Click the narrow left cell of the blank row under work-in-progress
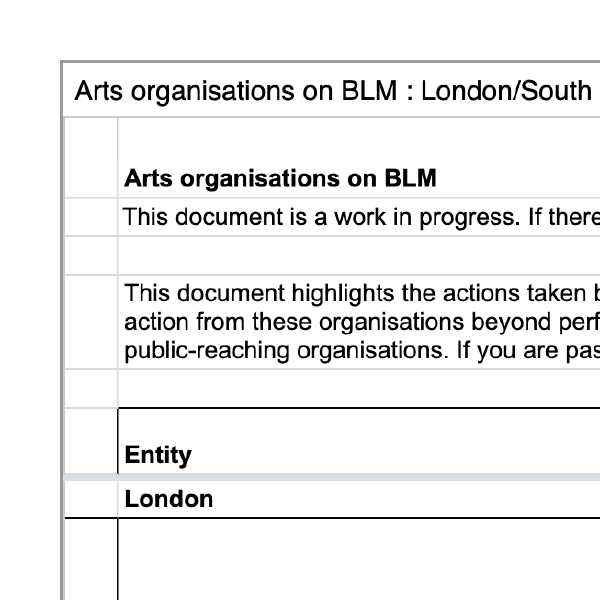Viewport: 600px width, 600px height. pos(91,256)
